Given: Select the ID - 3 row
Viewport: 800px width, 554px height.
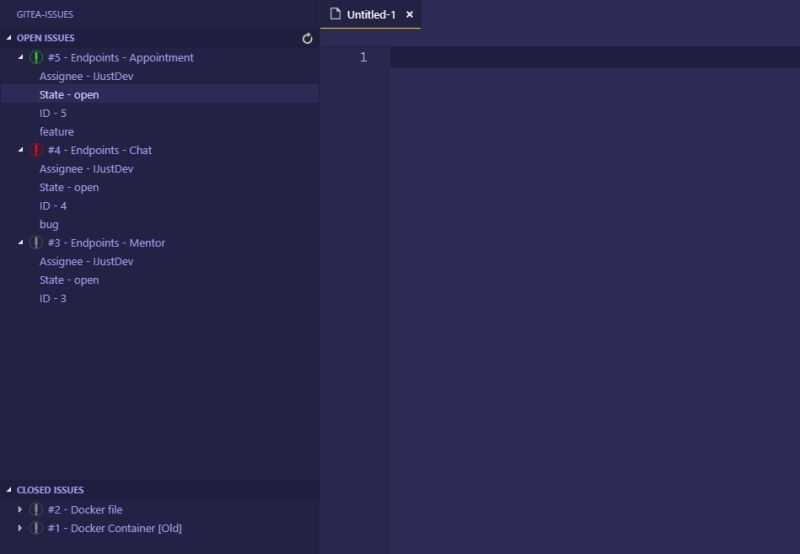Looking at the screenshot, I should click(x=53, y=298).
